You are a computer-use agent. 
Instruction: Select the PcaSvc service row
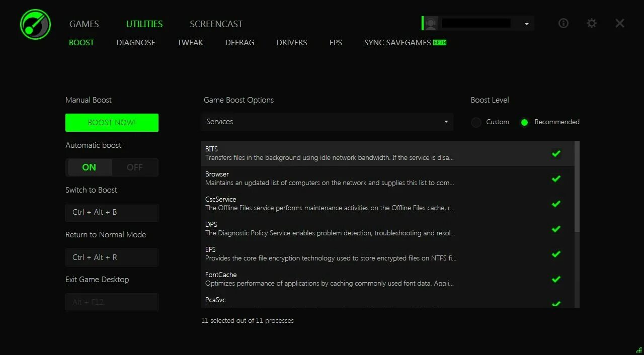[387, 300]
